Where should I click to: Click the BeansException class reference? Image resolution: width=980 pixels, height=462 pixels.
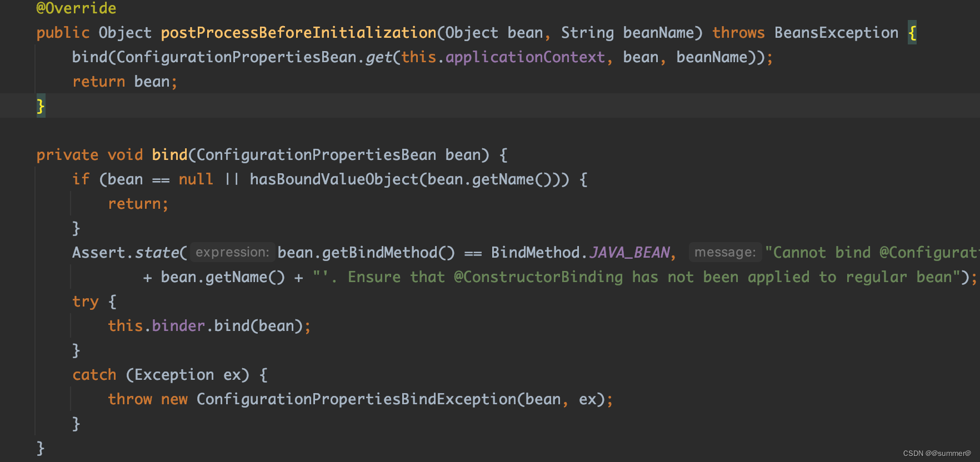836,33
